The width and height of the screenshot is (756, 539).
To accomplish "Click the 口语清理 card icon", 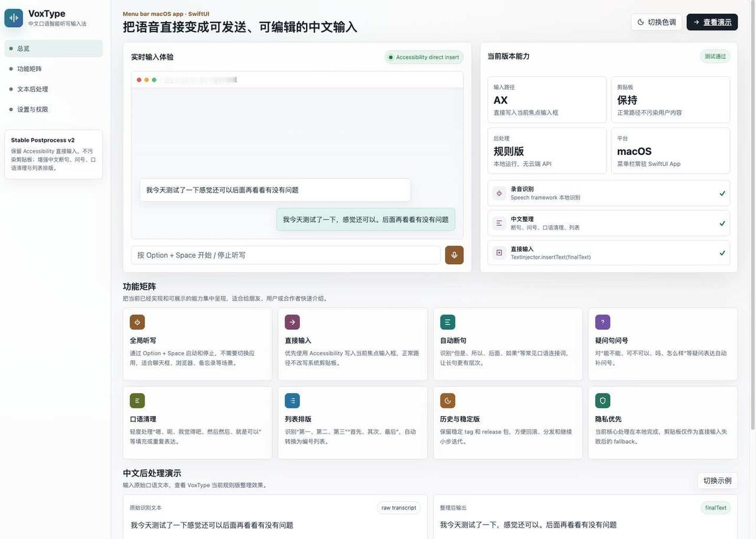I will [x=137, y=401].
